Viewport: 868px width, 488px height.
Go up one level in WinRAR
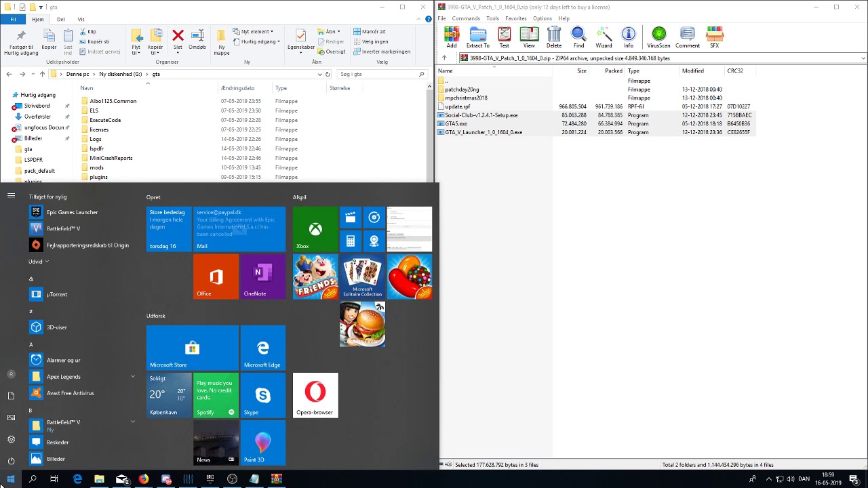444,58
